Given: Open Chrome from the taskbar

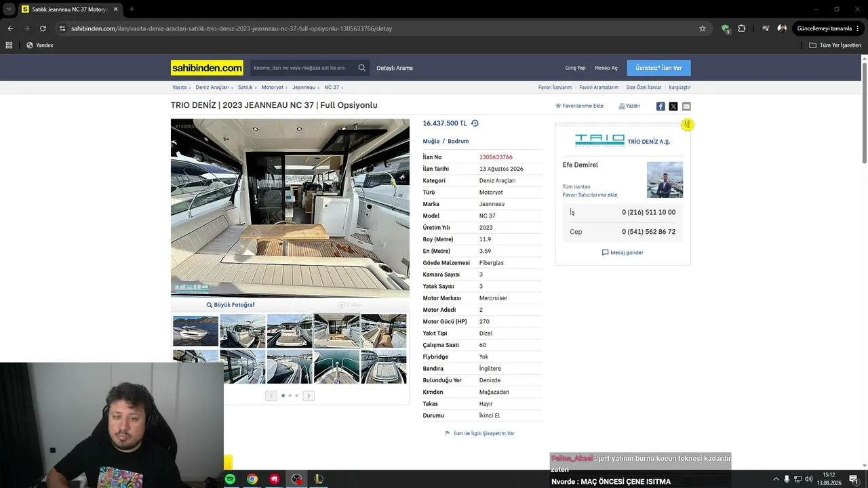Looking at the screenshot, I should [x=252, y=479].
